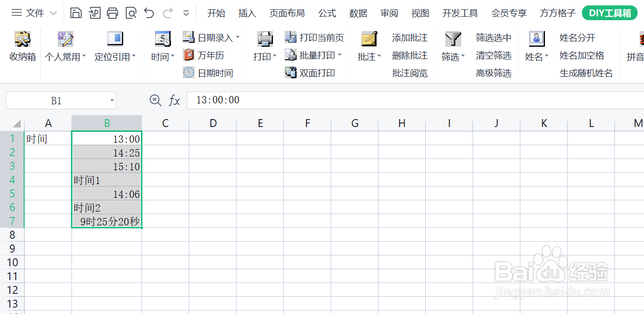The width and height of the screenshot is (644, 314).
Task: Click the 筛选选中 button
Action: tap(494, 37)
